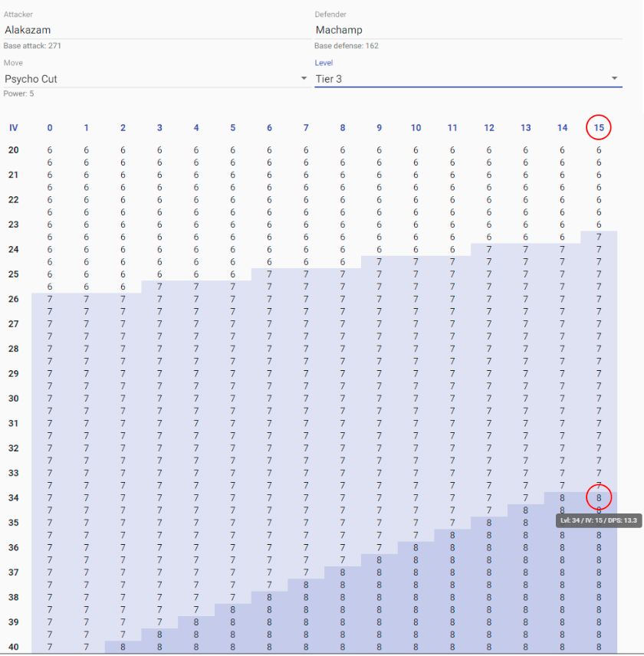Click IV column header 0
The width and height of the screenshot is (644, 656).
pos(50,128)
